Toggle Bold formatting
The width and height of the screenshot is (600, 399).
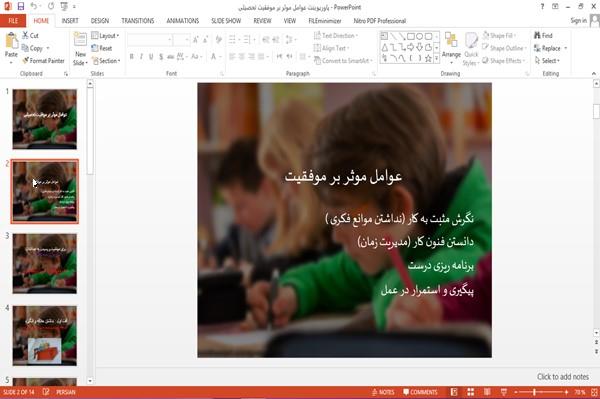tap(131, 57)
